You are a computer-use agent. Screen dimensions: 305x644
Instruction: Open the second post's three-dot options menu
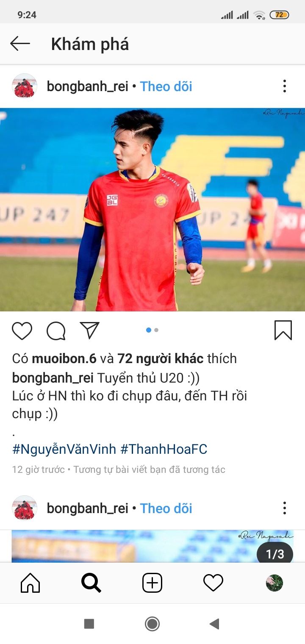(285, 508)
